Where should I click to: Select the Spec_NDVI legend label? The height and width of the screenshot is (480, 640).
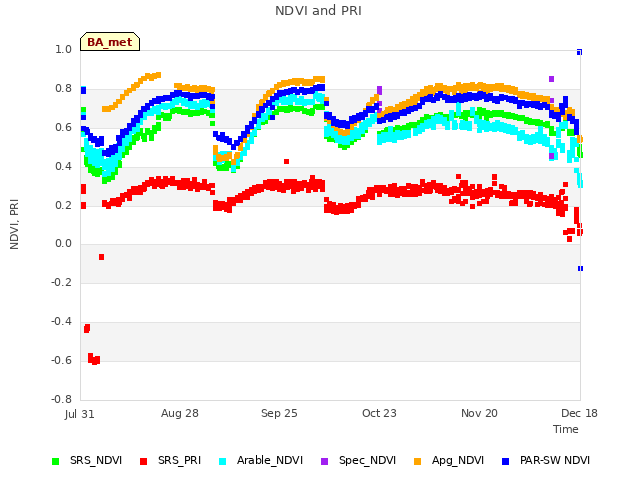pos(367,460)
